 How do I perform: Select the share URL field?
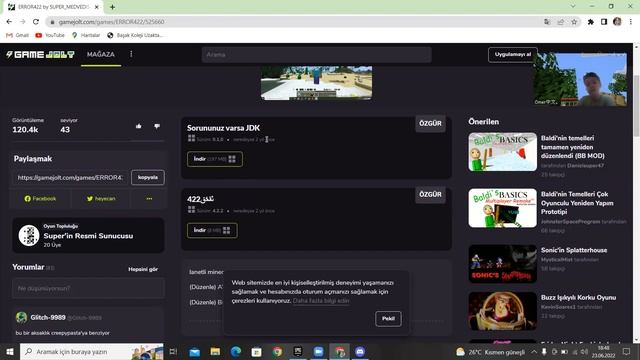(x=71, y=178)
